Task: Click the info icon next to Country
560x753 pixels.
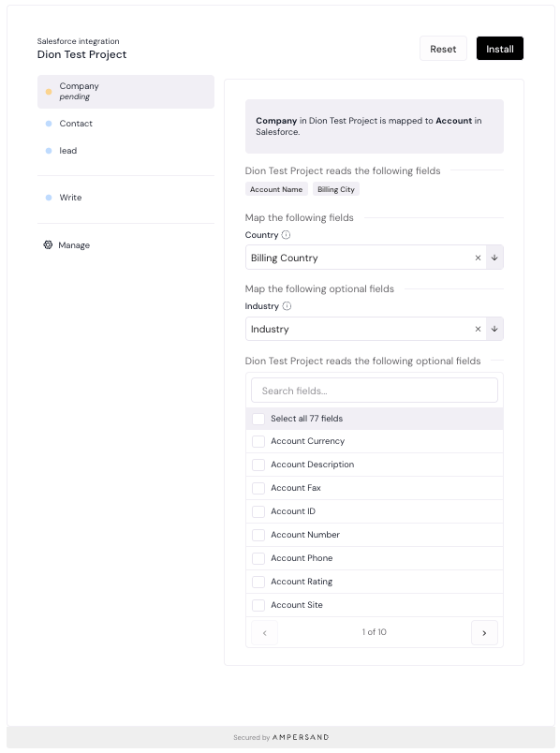Action: [286, 235]
